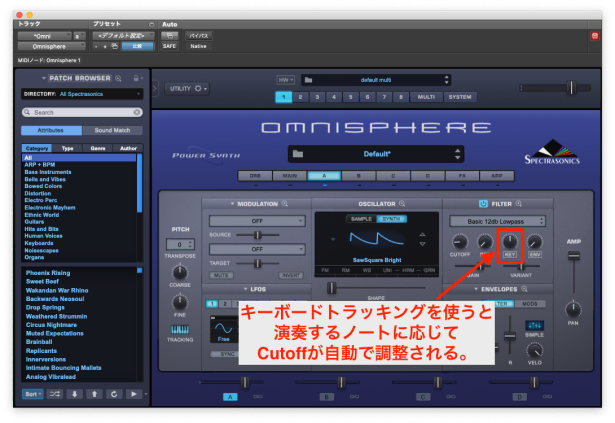This screenshot has height=423, width=615.
Task: Toggle the modulation INVERT button
Action: point(290,275)
